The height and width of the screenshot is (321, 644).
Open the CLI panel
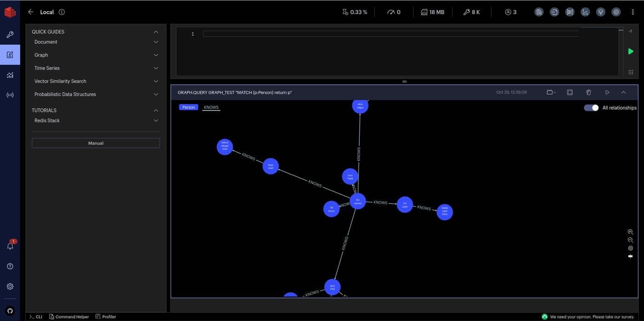tap(36, 317)
